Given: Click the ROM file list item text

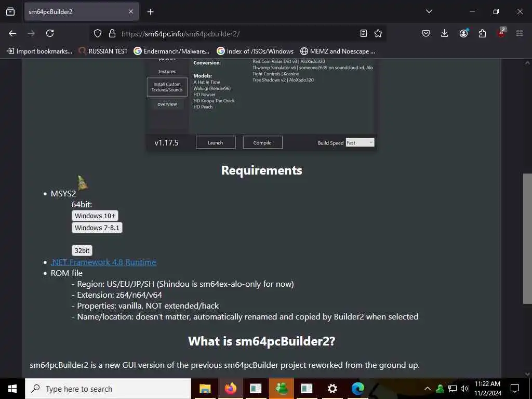Looking at the screenshot, I should tap(66, 273).
